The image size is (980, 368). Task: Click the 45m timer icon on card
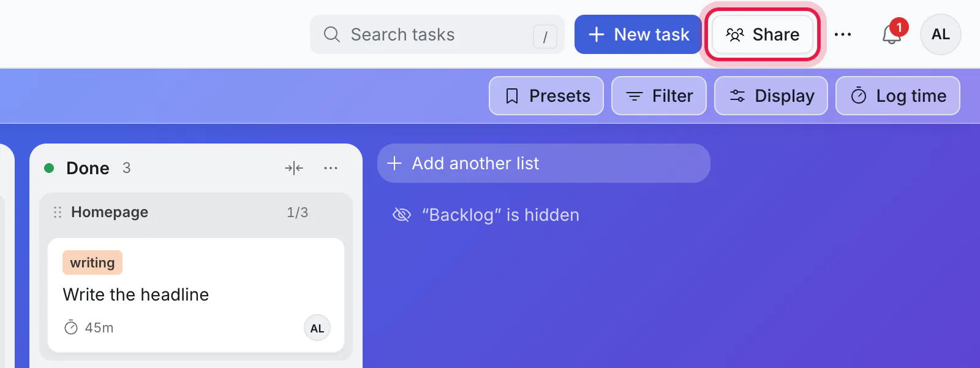pyautogui.click(x=71, y=328)
